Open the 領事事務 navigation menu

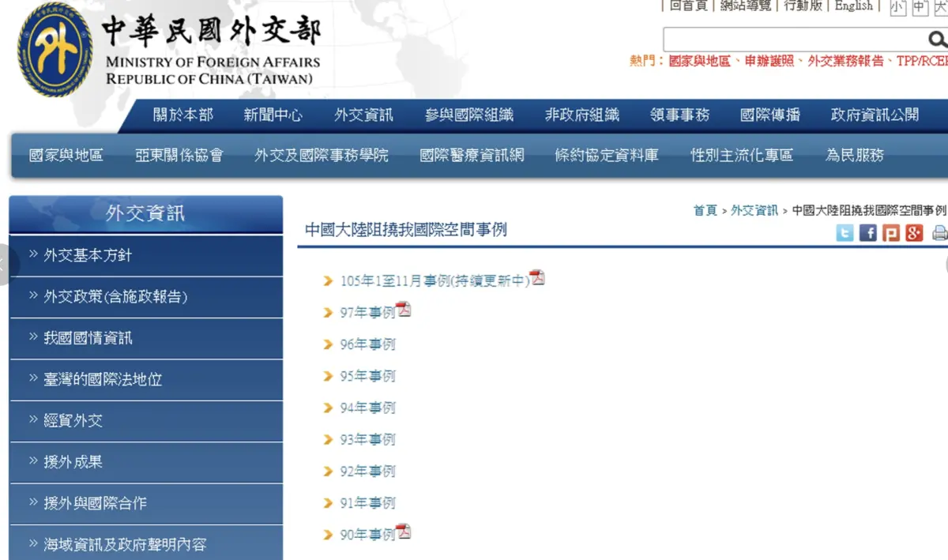click(x=681, y=115)
